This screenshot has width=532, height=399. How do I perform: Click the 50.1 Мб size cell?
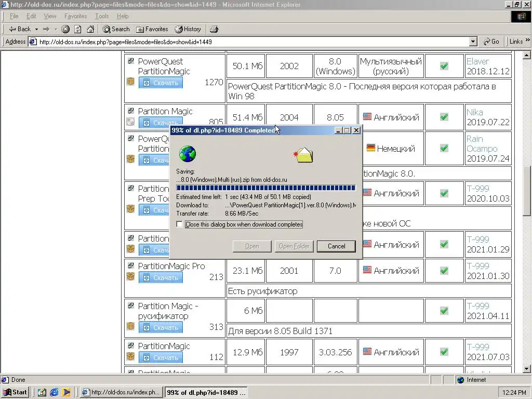point(246,66)
